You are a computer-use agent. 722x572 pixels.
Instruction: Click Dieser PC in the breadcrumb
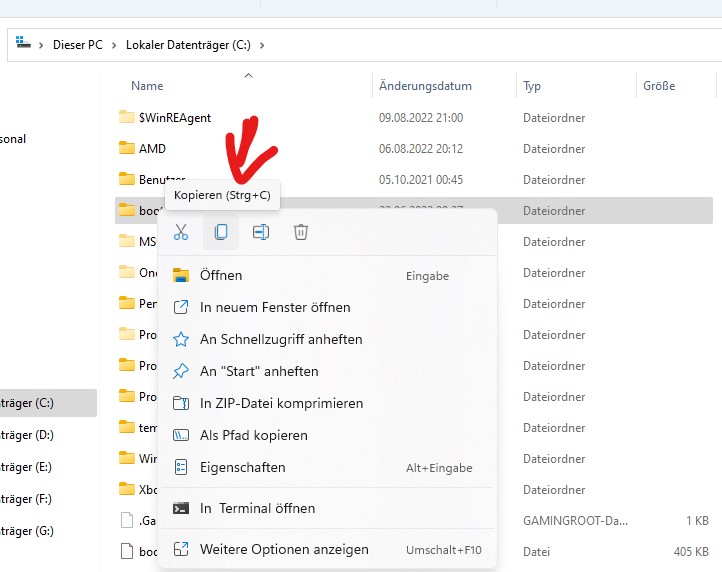pyautogui.click(x=78, y=45)
